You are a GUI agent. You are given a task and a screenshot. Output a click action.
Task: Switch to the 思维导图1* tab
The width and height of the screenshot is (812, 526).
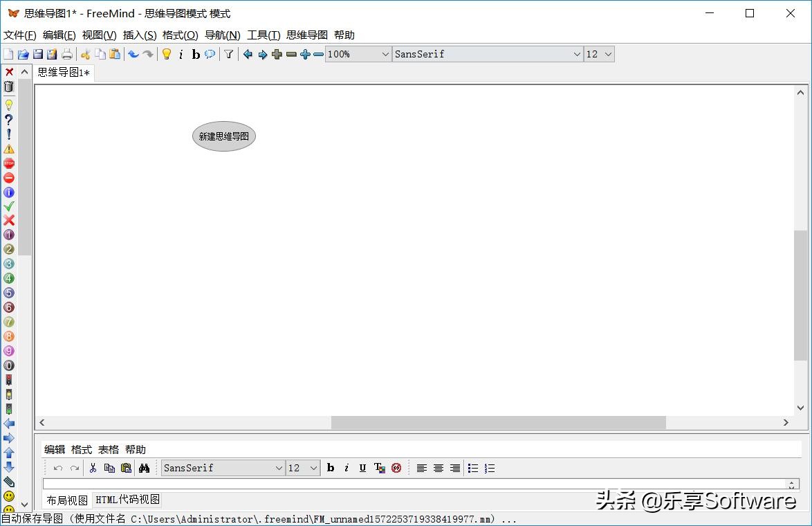64,73
